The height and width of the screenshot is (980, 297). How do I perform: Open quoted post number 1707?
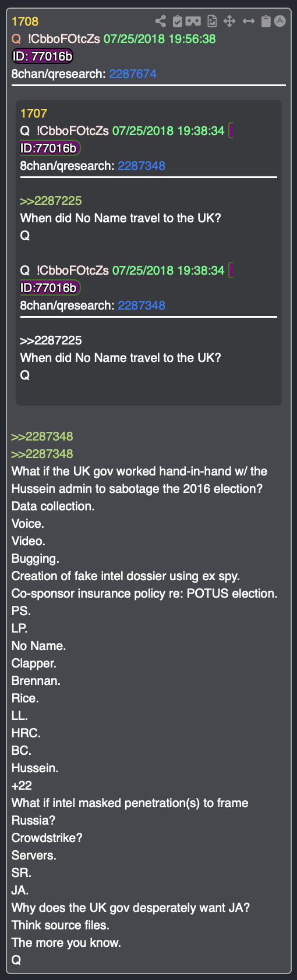pos(34,113)
